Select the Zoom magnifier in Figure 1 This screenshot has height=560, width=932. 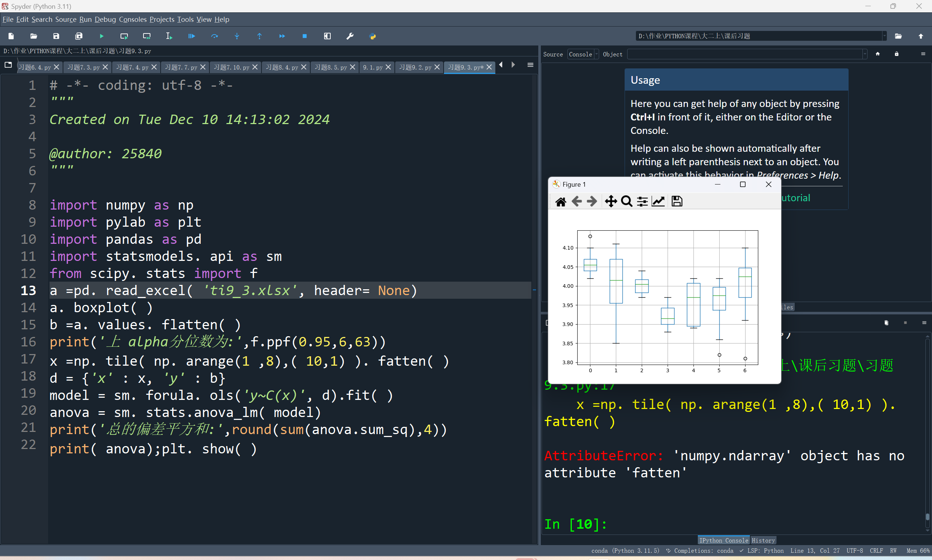pyautogui.click(x=626, y=202)
